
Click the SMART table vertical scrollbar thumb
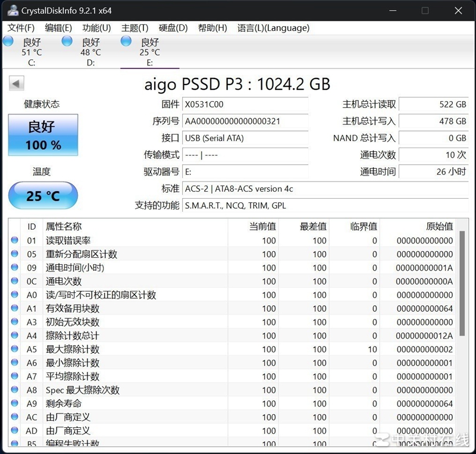point(462,283)
